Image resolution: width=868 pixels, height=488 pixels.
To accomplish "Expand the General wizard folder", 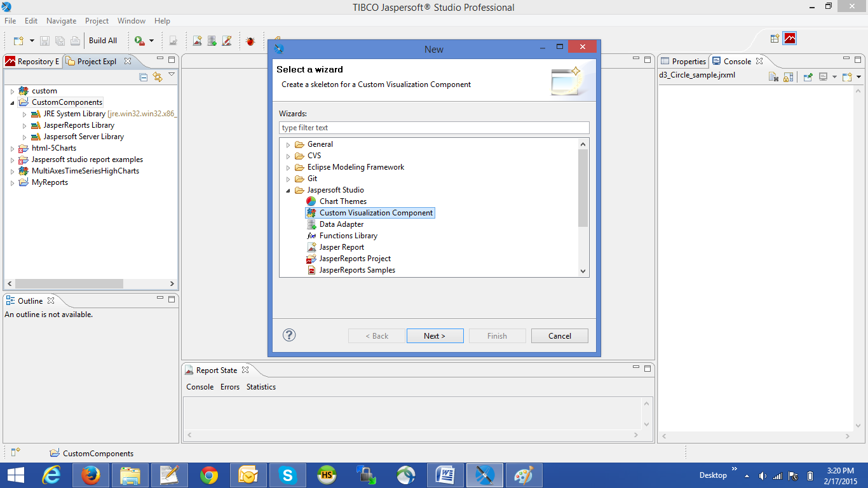I will (x=288, y=144).
